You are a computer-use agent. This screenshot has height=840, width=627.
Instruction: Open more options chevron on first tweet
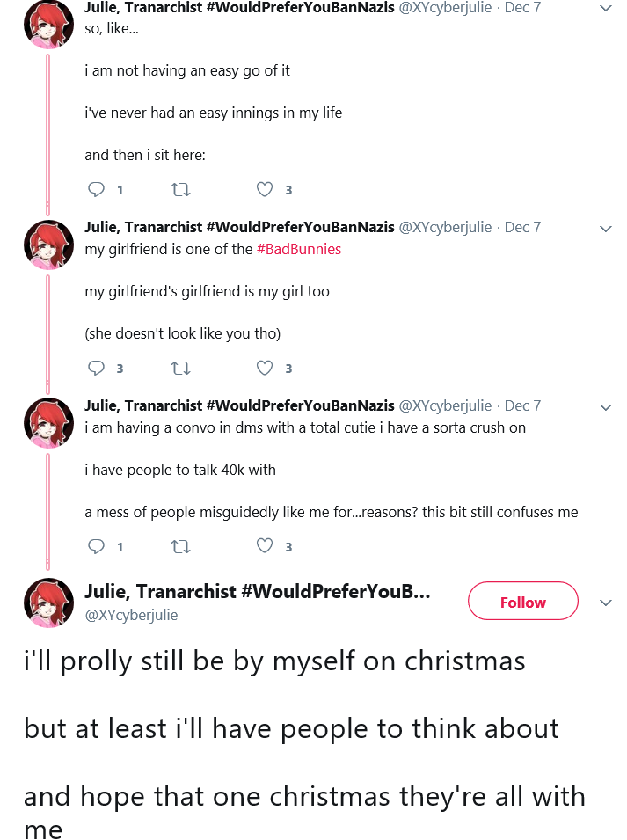[x=606, y=9]
